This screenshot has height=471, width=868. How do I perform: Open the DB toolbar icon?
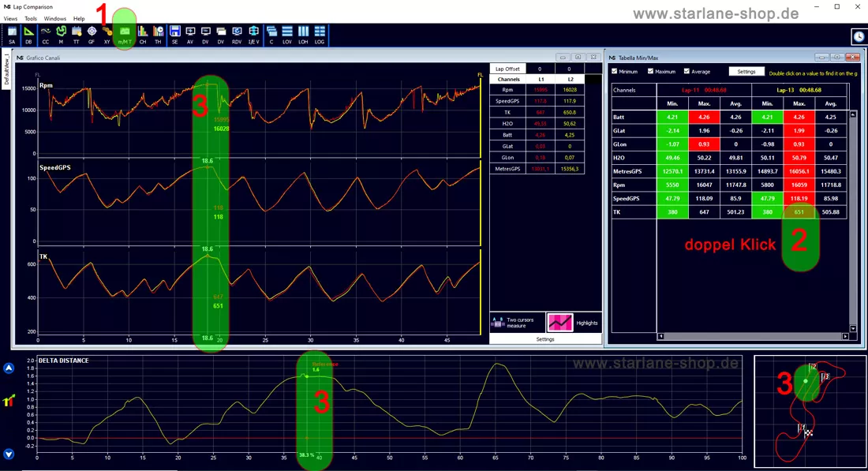pyautogui.click(x=28, y=34)
